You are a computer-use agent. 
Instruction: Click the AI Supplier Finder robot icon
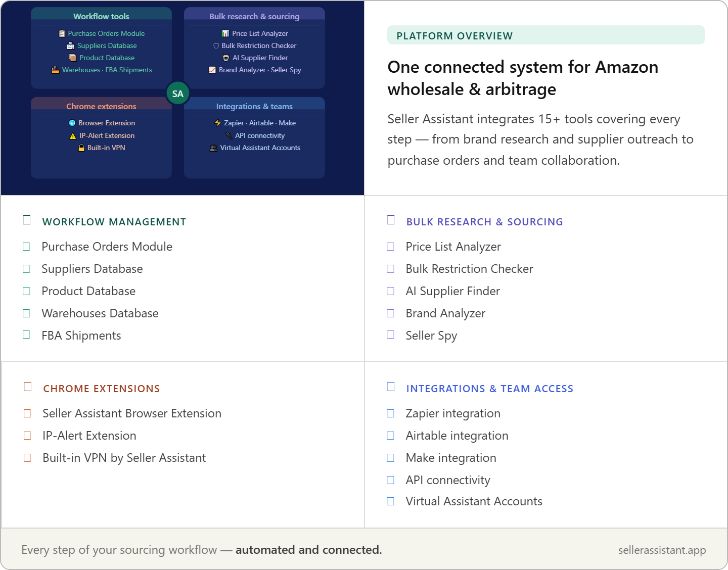[x=226, y=58]
